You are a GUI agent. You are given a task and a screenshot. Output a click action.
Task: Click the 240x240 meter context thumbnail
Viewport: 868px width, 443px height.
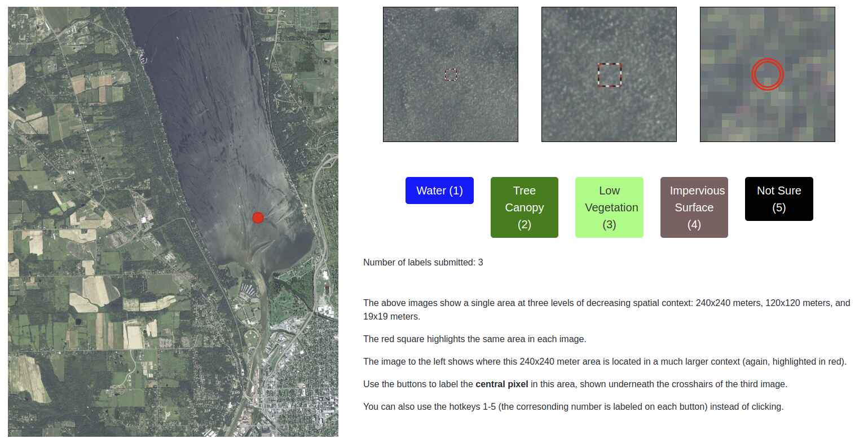coord(451,74)
